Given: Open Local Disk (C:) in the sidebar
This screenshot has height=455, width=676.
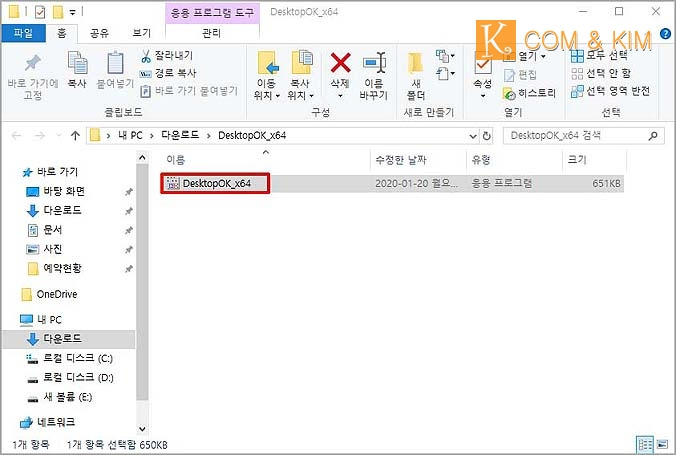Looking at the screenshot, I should pyautogui.click(x=69, y=358).
